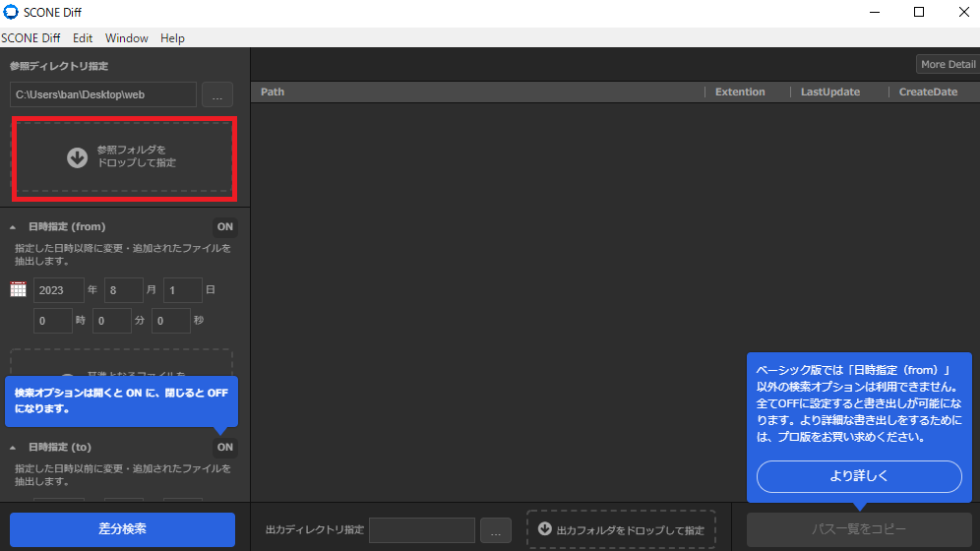Toggle the 日時指定 (from) ON switch
This screenshot has width=980, height=551.
click(225, 226)
